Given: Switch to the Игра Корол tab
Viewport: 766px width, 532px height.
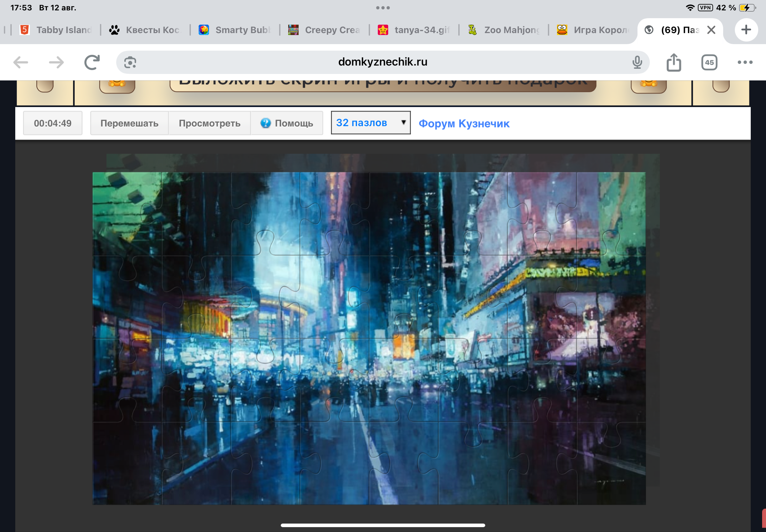Looking at the screenshot, I should pyautogui.click(x=593, y=30).
